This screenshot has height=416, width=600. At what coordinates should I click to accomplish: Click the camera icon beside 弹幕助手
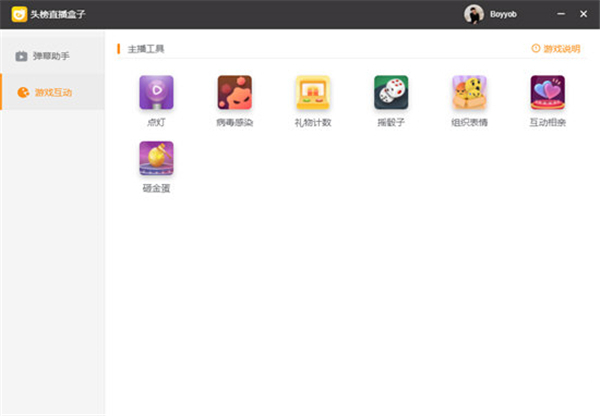[x=21, y=56]
